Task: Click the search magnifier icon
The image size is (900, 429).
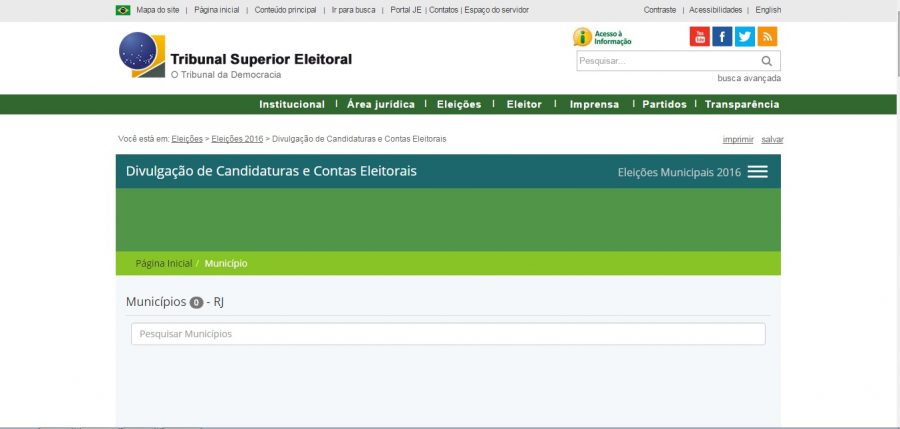Action: point(767,61)
